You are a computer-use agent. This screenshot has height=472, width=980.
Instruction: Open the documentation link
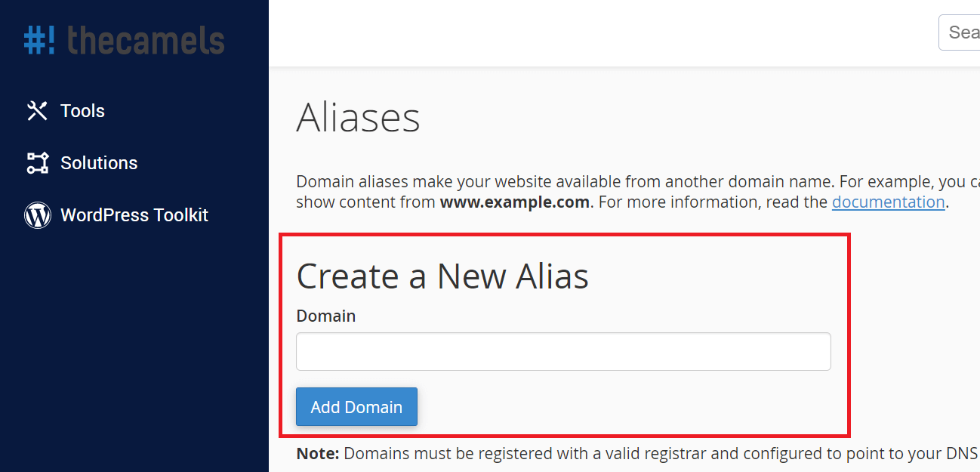(888, 202)
